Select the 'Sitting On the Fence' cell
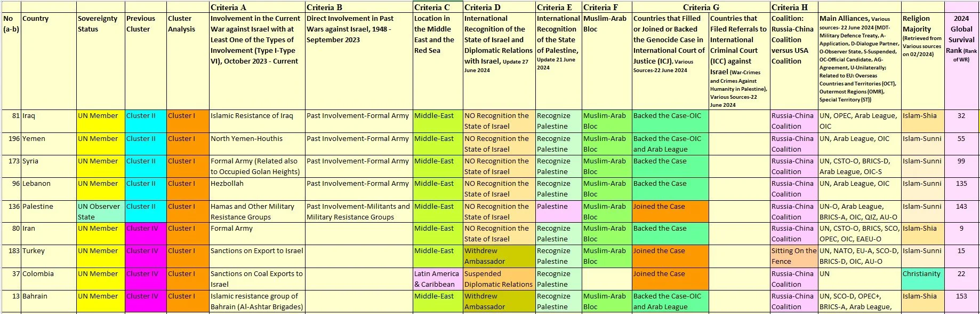 pyautogui.click(x=793, y=256)
